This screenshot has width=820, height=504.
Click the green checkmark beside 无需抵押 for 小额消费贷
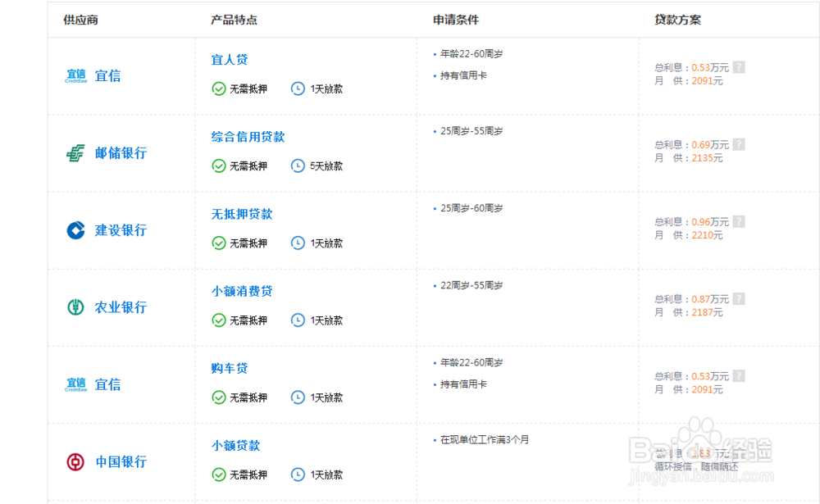[x=218, y=320]
